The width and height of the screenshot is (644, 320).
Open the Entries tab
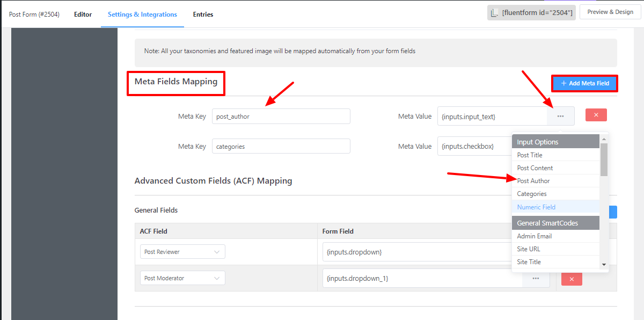203,14
